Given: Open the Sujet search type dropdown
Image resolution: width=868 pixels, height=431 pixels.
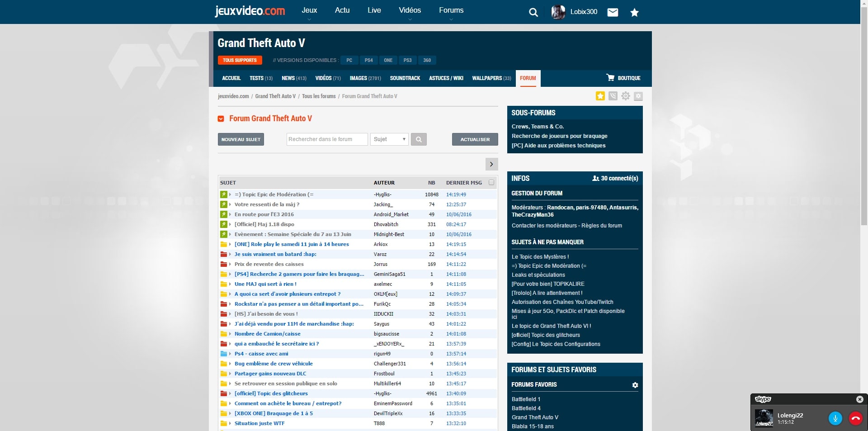Looking at the screenshot, I should [389, 139].
